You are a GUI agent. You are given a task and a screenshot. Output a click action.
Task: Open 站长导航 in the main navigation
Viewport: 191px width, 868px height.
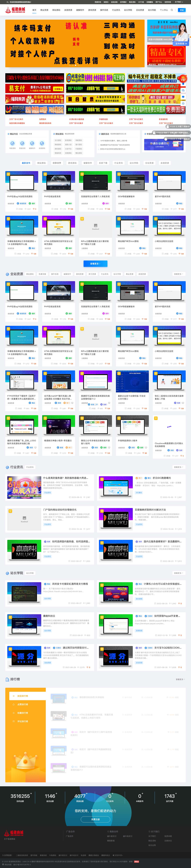tap(152, 10)
